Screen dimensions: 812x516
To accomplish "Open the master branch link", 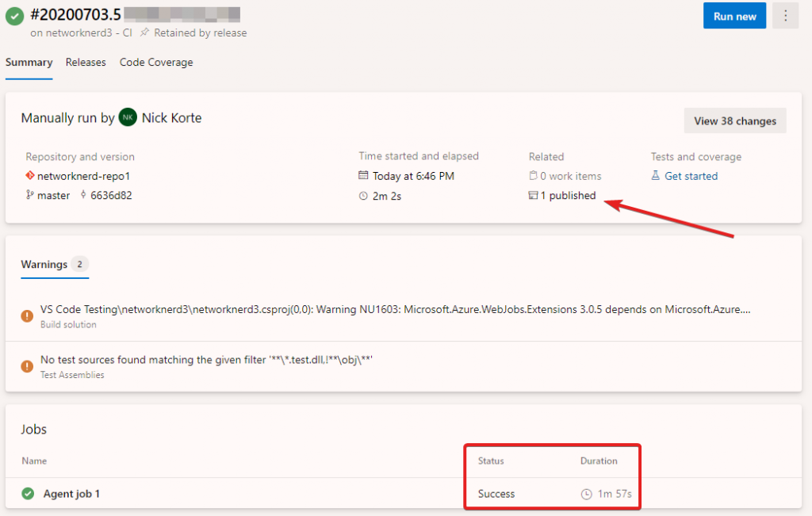I will tap(53, 195).
